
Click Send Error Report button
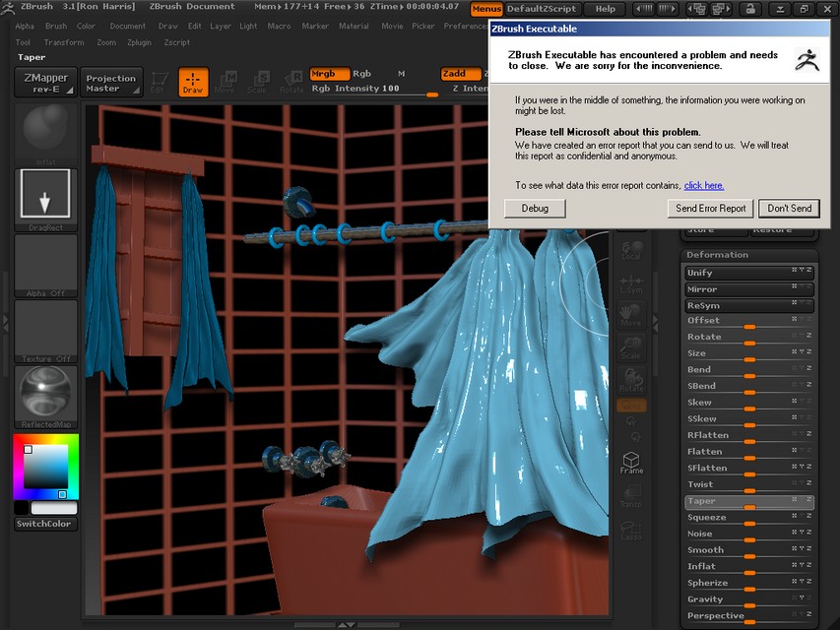click(710, 209)
